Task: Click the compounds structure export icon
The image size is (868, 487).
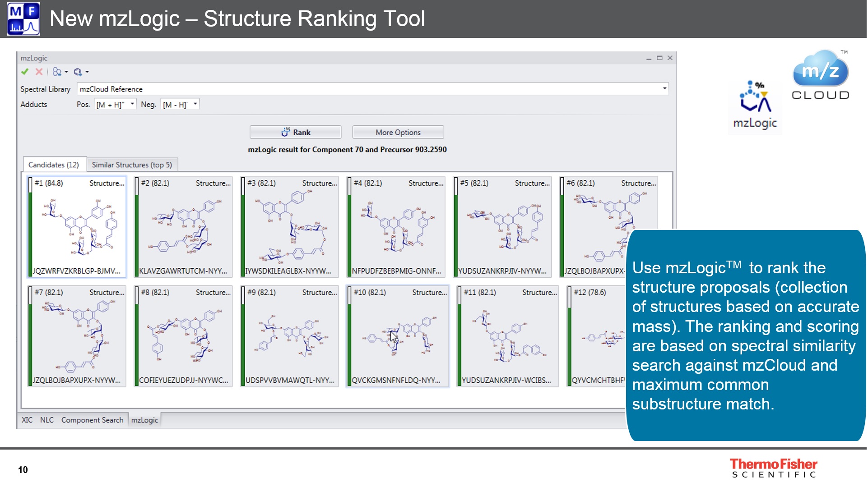Action: pyautogui.click(x=57, y=72)
